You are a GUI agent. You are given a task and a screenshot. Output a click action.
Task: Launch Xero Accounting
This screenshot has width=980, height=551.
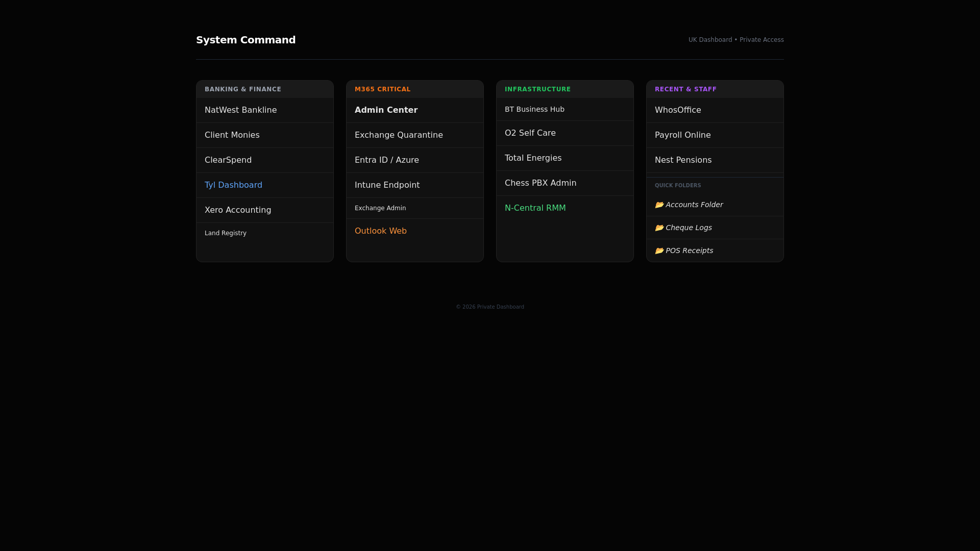point(265,210)
